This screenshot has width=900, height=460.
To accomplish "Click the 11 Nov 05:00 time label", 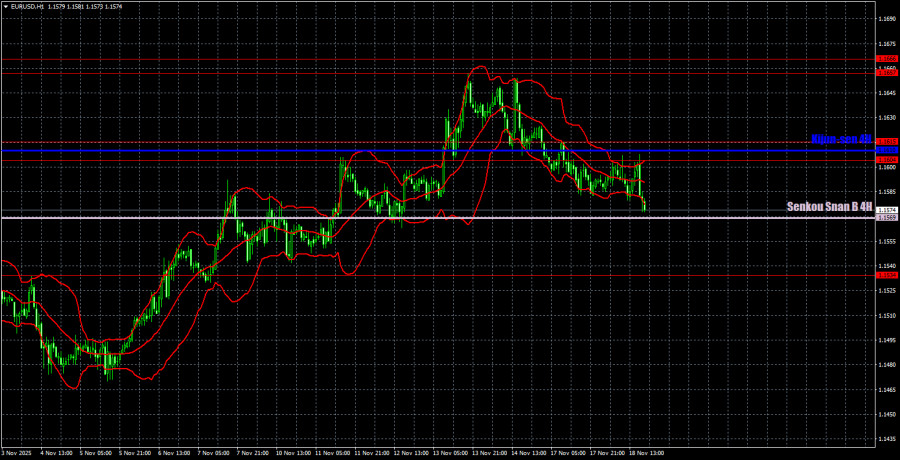I will pos(331,454).
